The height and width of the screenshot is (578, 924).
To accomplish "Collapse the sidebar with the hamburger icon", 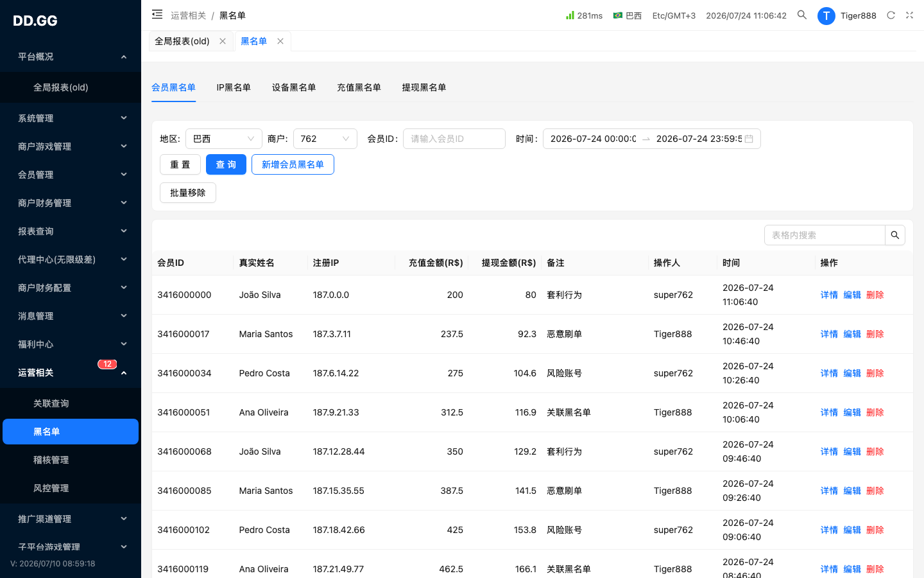I will coord(157,14).
